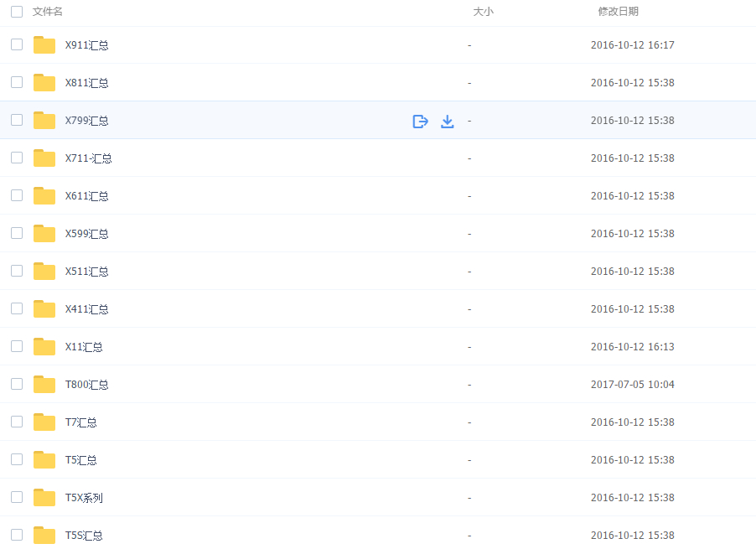Check the box for T5汇总
Screen dimensions: 756x549
[x=17, y=459]
